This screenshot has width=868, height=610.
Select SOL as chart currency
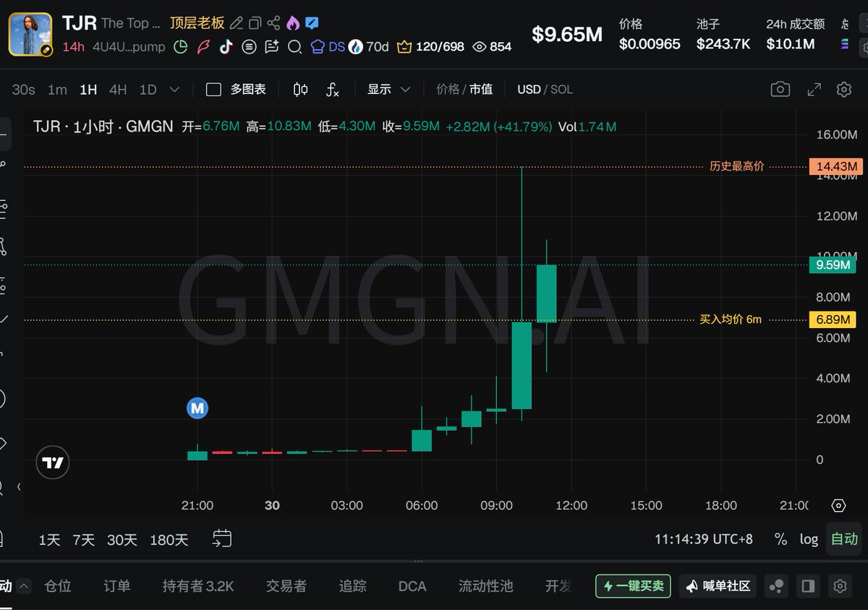561,90
